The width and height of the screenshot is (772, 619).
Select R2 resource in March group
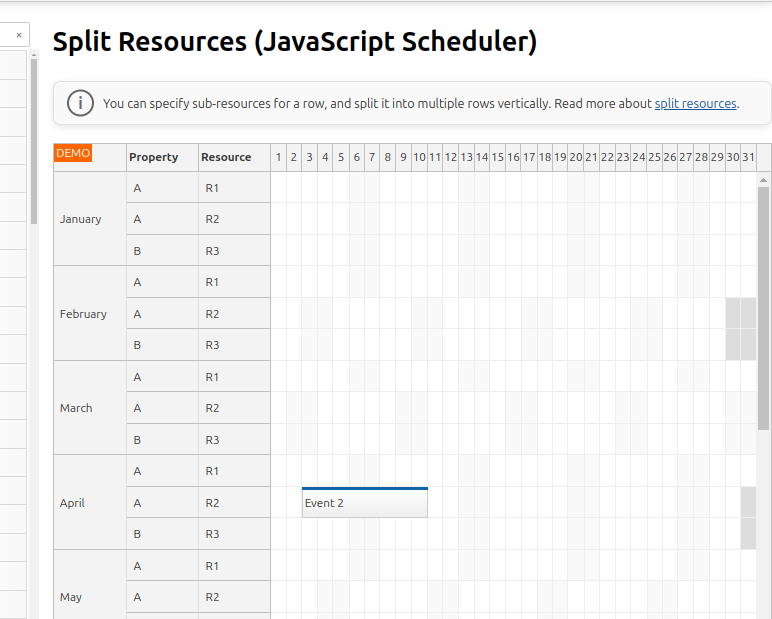coord(234,408)
